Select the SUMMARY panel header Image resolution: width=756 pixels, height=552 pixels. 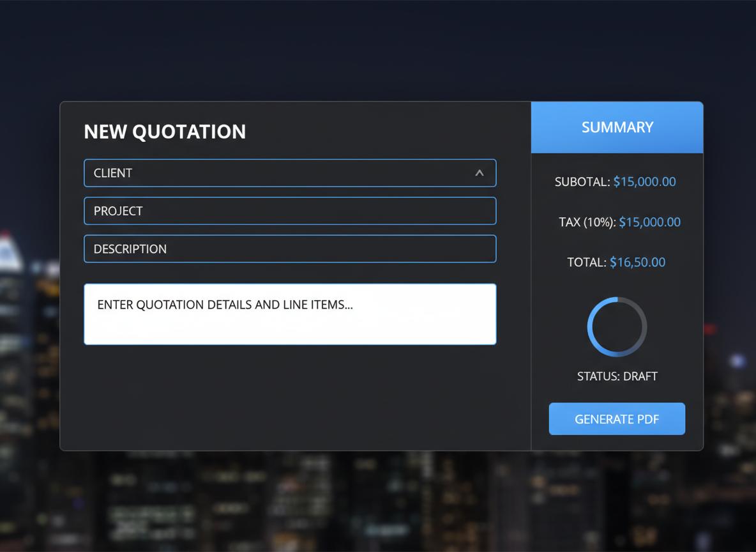[617, 127]
